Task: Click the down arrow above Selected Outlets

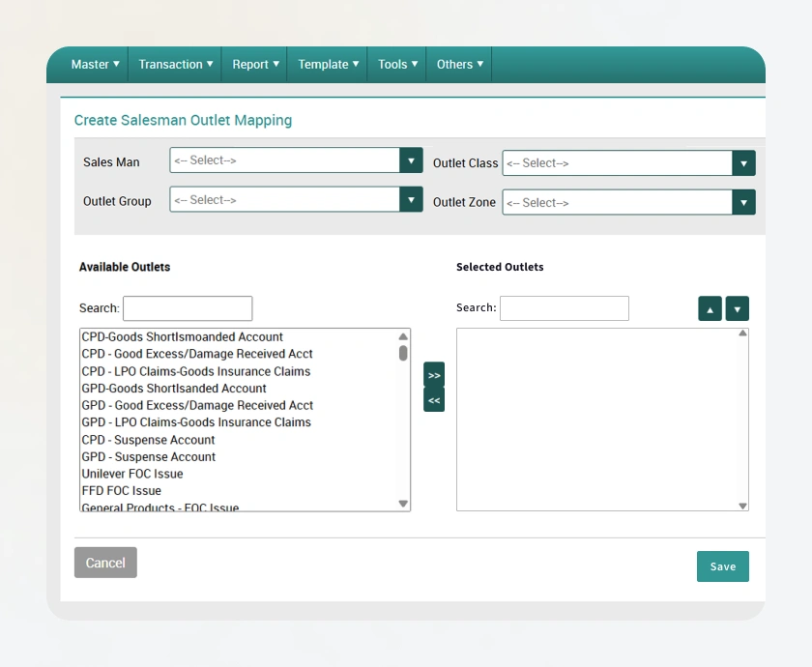Action: click(x=738, y=308)
